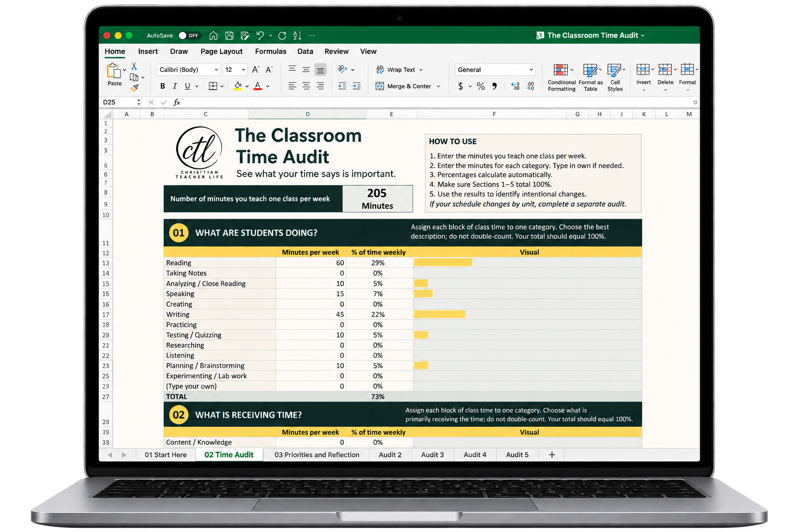The width and height of the screenshot is (798, 532).
Task: Toggle italic formatting
Action: 175,86
